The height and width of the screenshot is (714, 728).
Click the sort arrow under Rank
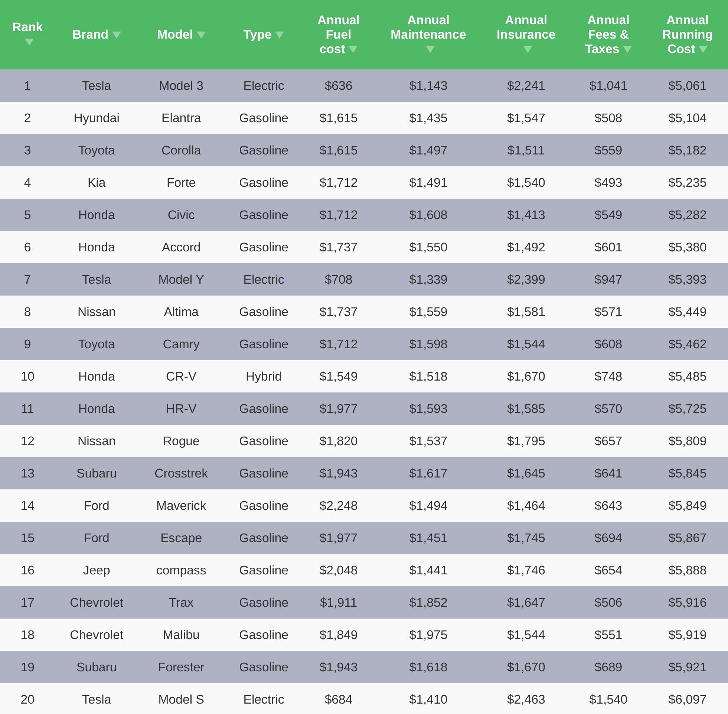click(x=29, y=42)
